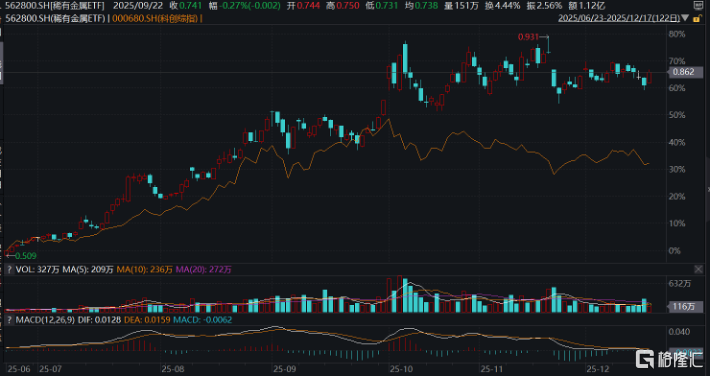Click the 25-09 time axis label
The image size is (710, 376).
[x=285, y=369]
